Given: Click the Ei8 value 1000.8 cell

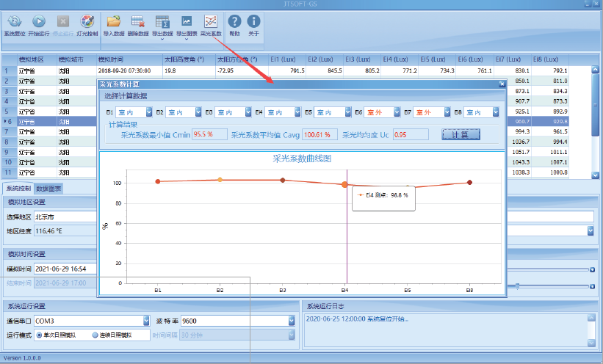Looking at the screenshot, I should (550, 172).
